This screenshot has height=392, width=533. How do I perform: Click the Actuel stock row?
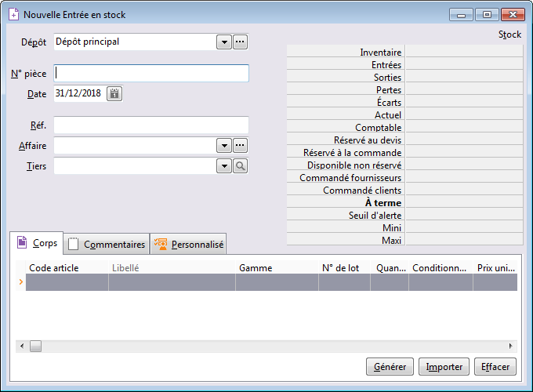coord(405,114)
